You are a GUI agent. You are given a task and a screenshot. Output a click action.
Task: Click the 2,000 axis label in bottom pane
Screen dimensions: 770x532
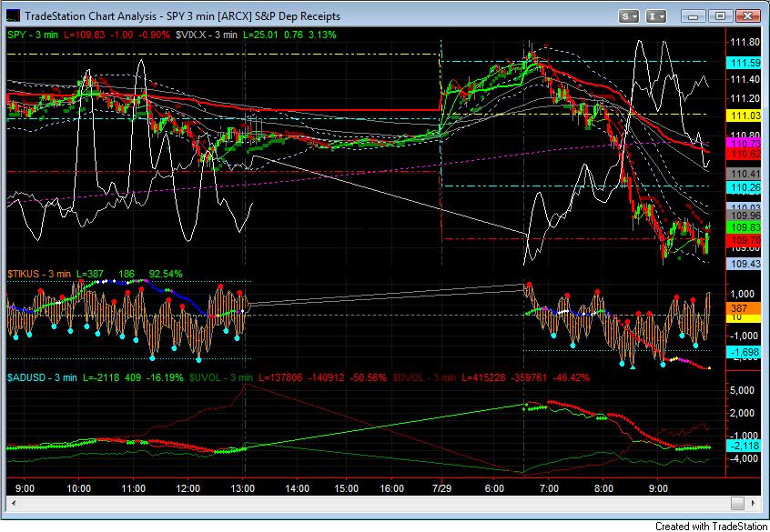[x=743, y=413]
